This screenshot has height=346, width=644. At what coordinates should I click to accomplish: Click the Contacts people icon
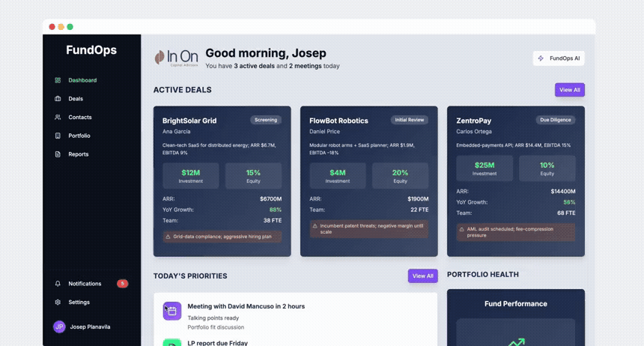coord(58,118)
